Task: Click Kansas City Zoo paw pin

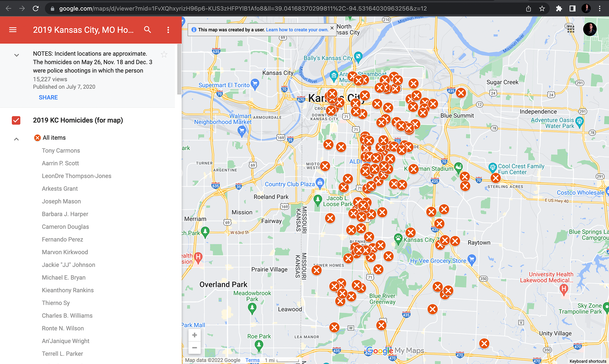Action: point(398,239)
